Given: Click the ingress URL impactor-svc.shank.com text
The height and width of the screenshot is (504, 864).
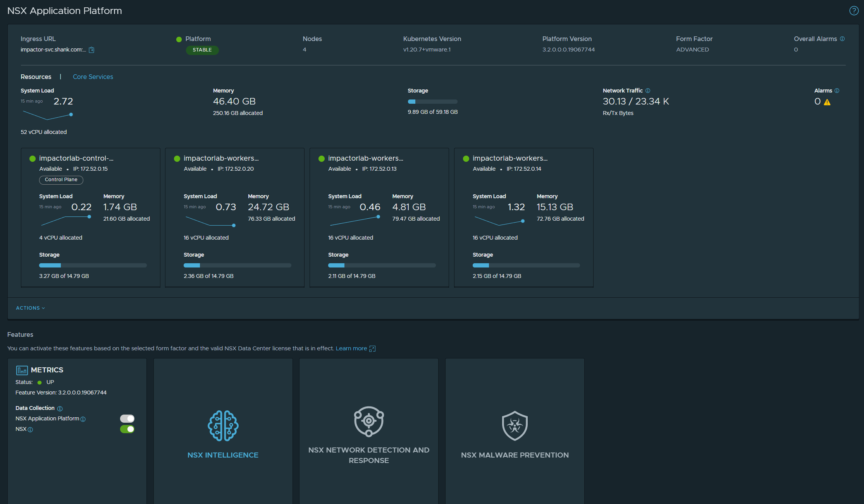Looking at the screenshot, I should (53, 50).
